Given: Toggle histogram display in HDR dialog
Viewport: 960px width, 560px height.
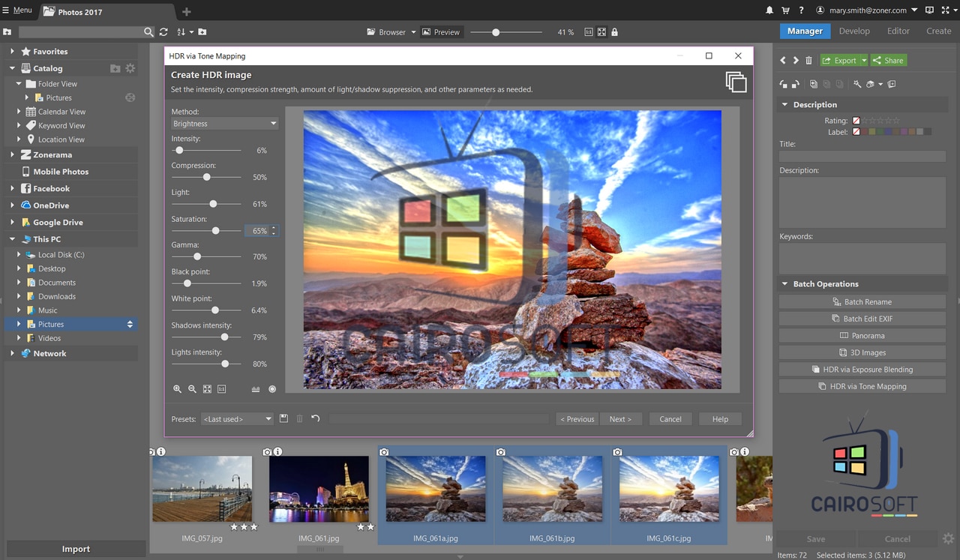Looking at the screenshot, I should pos(255,389).
